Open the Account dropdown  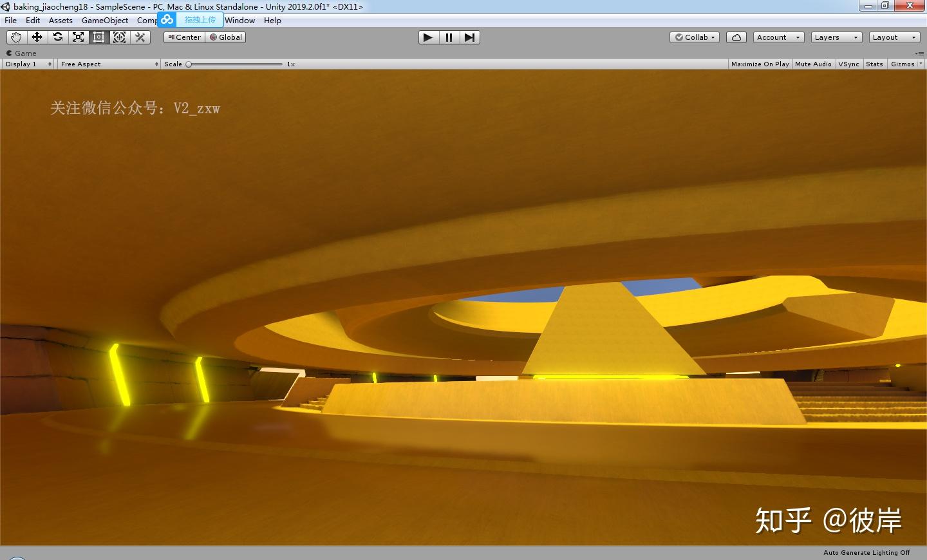[x=778, y=37]
